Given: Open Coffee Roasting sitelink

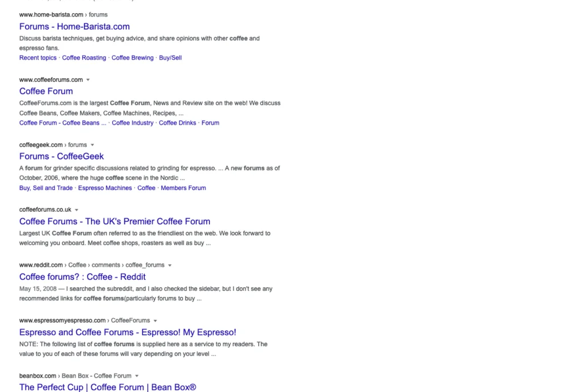Looking at the screenshot, I should (84, 58).
